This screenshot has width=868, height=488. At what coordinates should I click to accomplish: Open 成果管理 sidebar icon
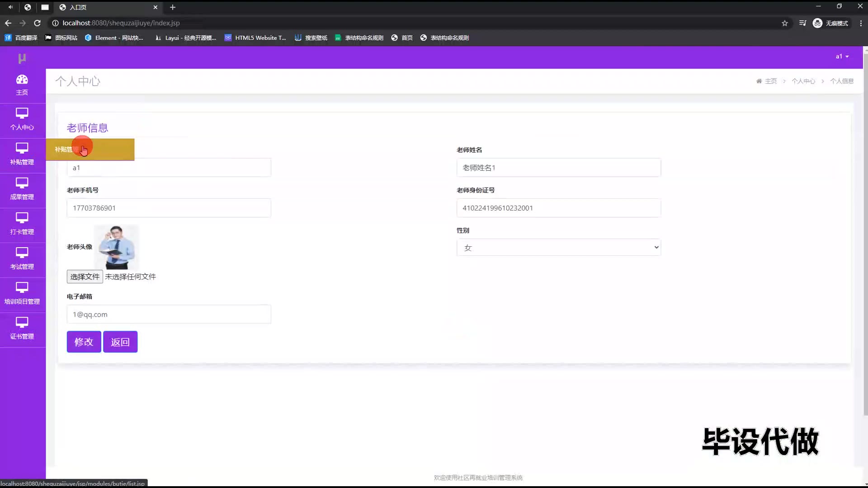pyautogui.click(x=22, y=183)
